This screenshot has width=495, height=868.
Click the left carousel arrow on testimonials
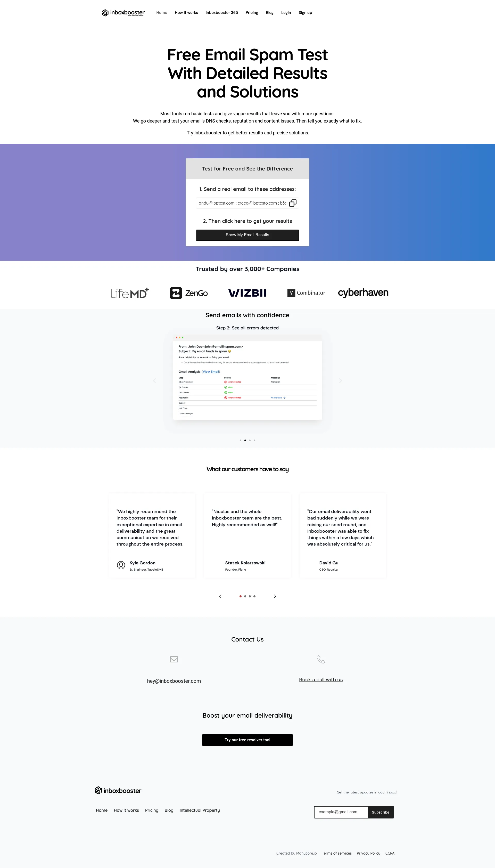point(220,596)
